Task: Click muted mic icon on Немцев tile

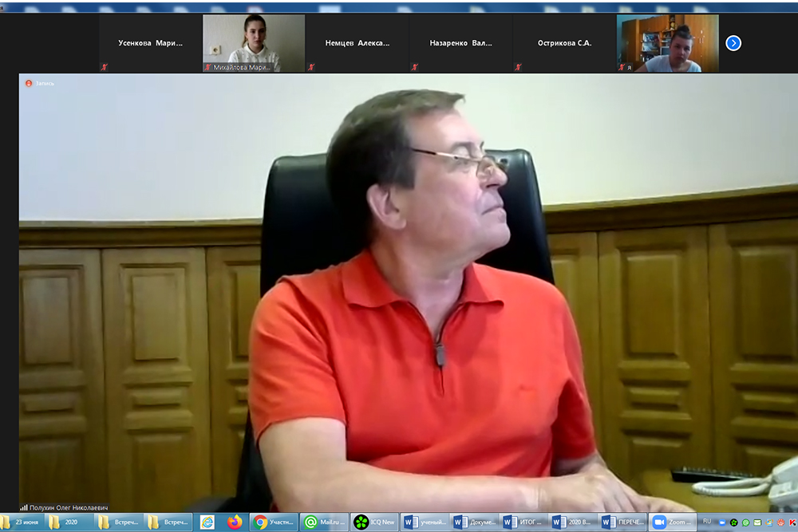Action: (x=312, y=68)
